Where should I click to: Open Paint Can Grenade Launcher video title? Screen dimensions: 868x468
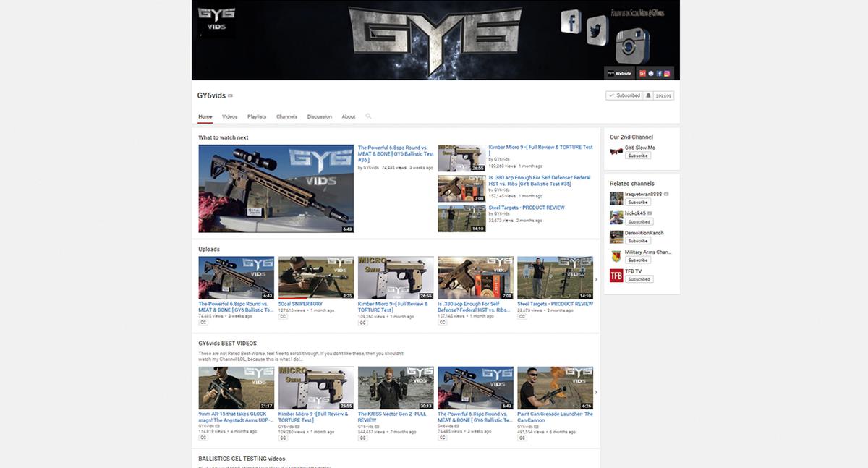[x=555, y=417]
